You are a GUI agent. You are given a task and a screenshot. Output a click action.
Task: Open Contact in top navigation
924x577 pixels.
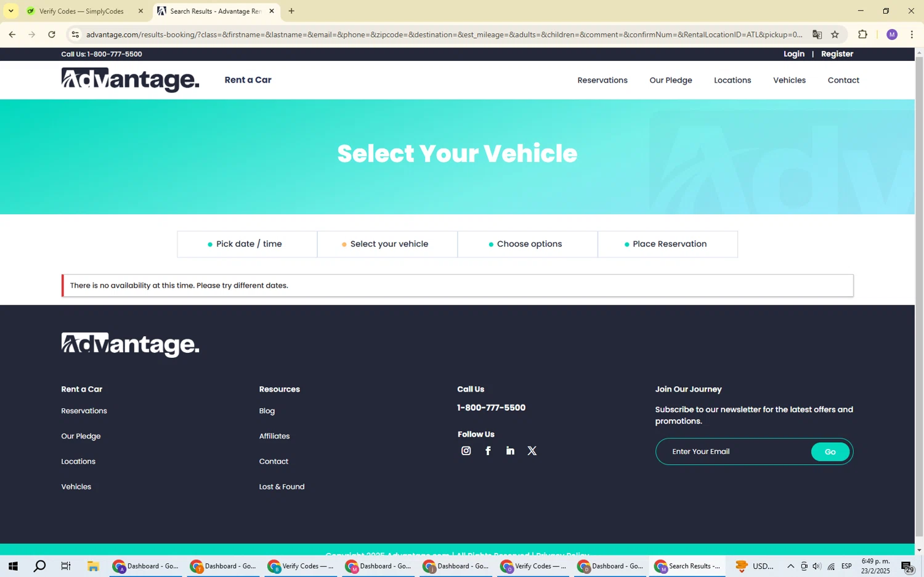[843, 80]
